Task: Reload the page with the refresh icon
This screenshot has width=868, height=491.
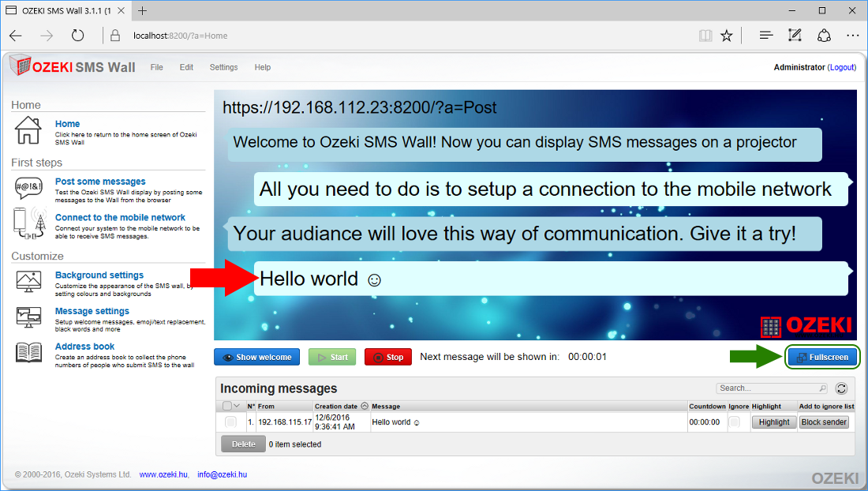Action: tap(77, 36)
